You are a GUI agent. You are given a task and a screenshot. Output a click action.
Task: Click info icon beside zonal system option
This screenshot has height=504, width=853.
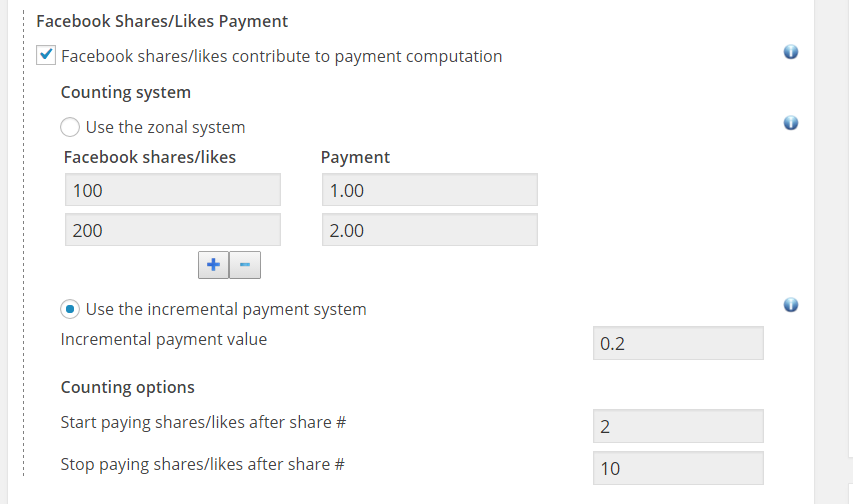pyautogui.click(x=791, y=123)
